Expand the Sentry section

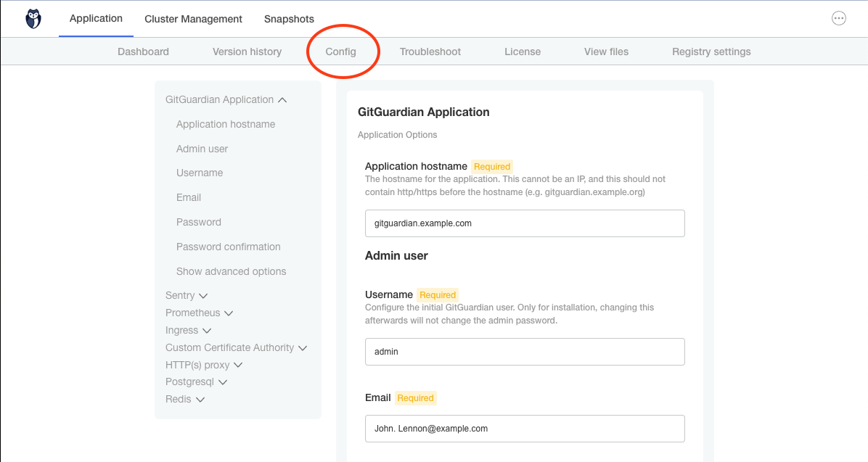186,295
